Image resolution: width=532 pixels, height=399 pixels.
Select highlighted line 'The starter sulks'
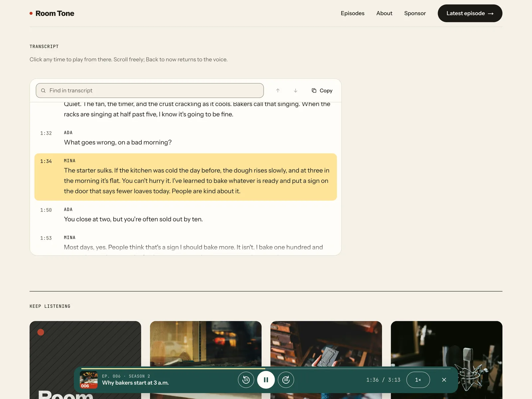186,177
